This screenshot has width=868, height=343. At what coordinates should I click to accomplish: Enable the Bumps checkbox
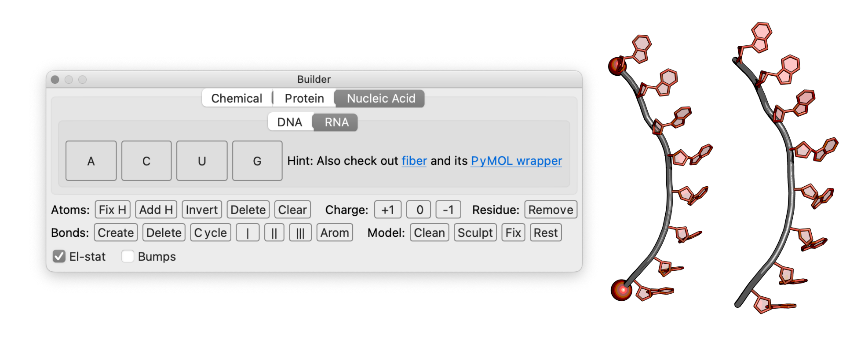tap(128, 256)
